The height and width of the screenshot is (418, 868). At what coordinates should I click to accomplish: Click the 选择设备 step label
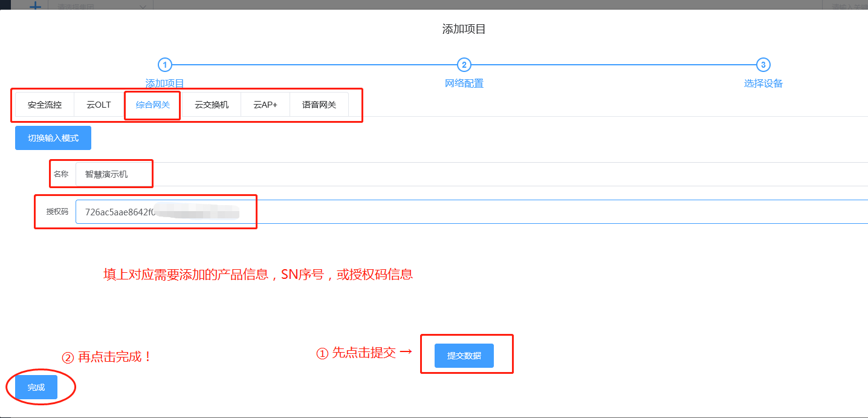(x=763, y=83)
